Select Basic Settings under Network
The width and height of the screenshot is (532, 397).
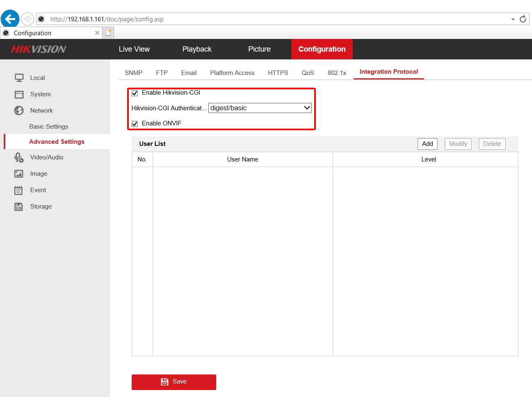[48, 127]
